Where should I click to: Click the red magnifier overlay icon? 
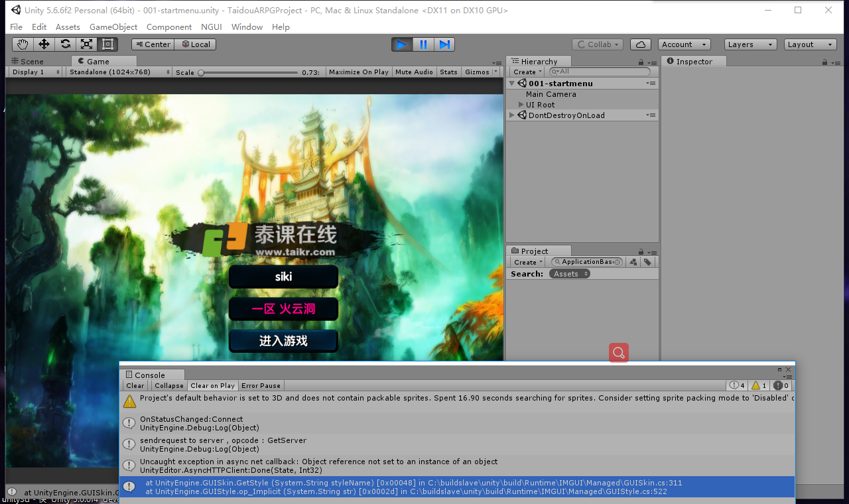pyautogui.click(x=619, y=353)
